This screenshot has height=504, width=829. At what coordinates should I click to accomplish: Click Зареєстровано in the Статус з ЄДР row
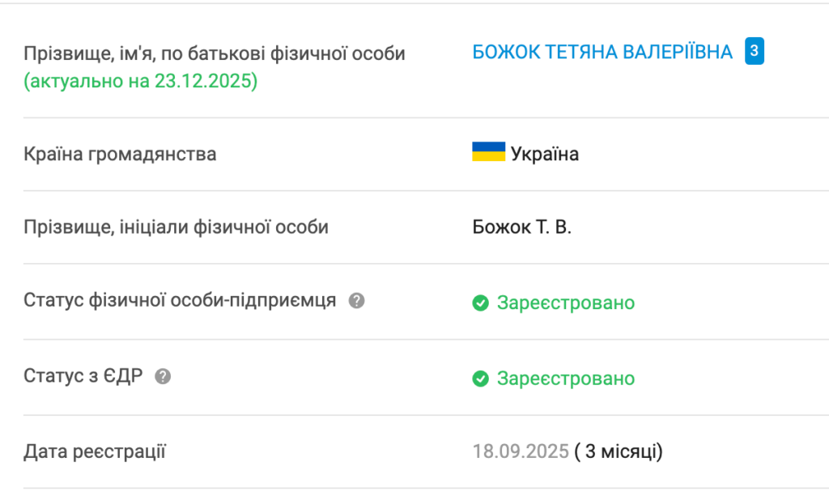pyautogui.click(x=566, y=379)
